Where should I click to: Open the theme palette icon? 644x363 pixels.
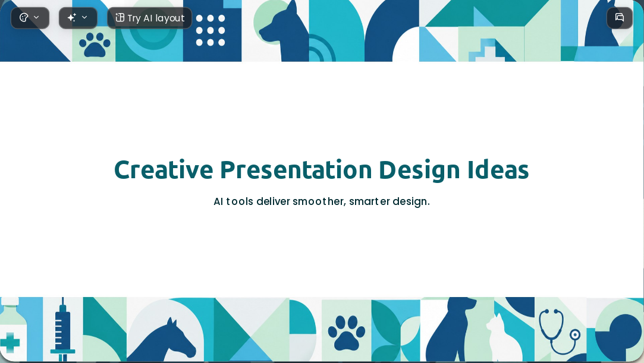pyautogui.click(x=24, y=18)
